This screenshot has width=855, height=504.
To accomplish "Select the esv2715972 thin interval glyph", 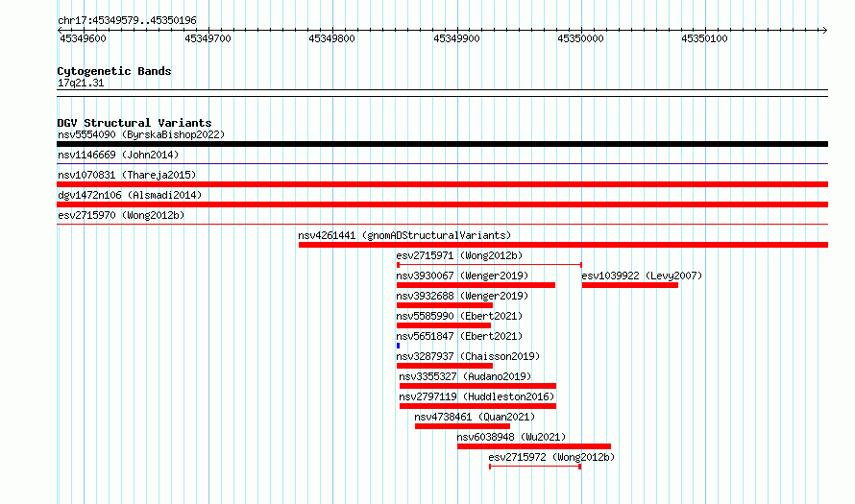I will [x=535, y=467].
